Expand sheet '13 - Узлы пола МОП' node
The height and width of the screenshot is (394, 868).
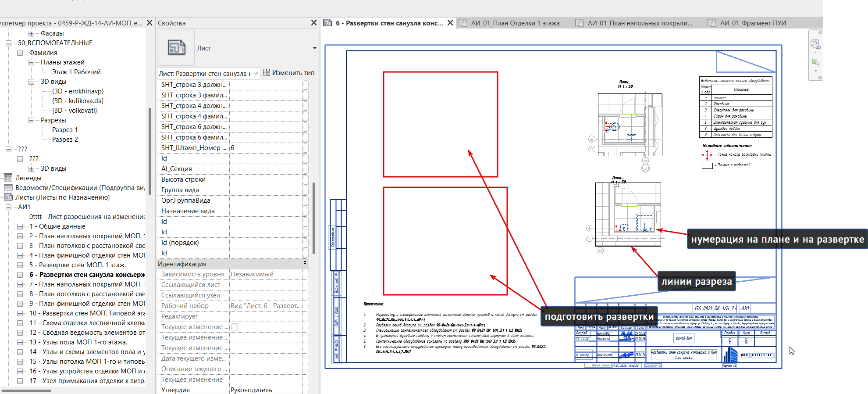(x=20, y=342)
